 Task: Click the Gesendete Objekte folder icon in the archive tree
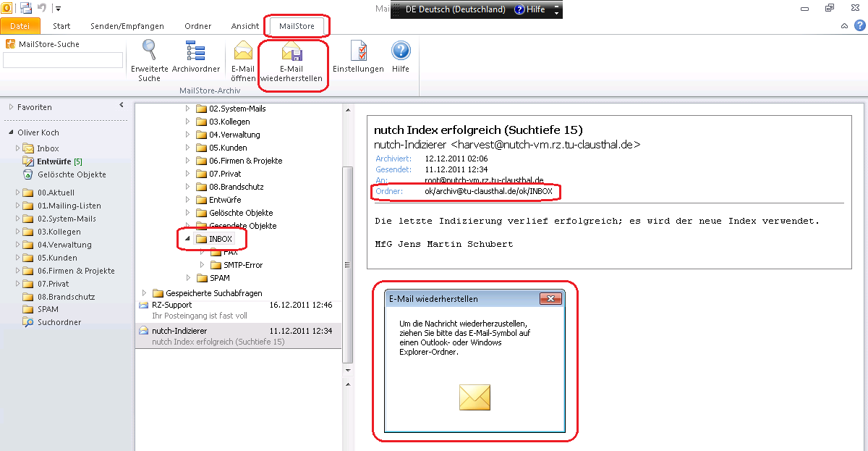[201, 226]
